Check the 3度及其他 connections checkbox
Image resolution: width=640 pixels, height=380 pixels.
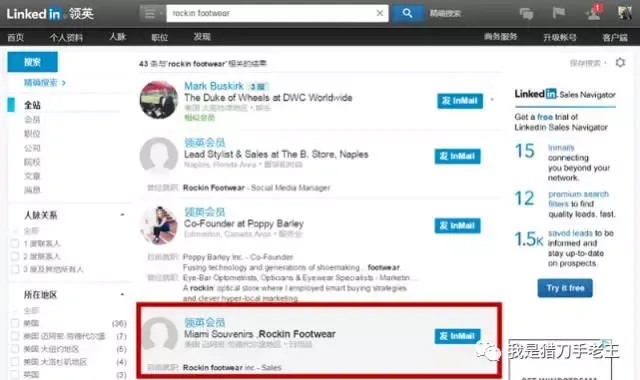[x=15, y=269]
